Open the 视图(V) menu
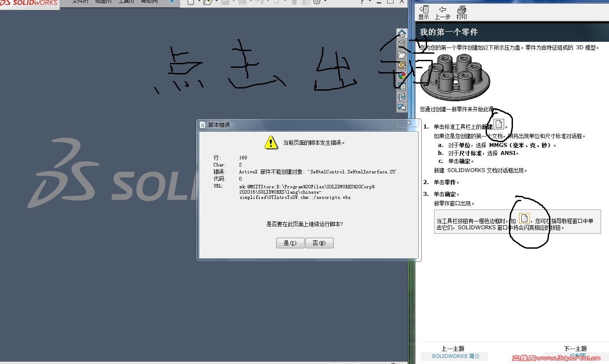 tap(103, 2)
